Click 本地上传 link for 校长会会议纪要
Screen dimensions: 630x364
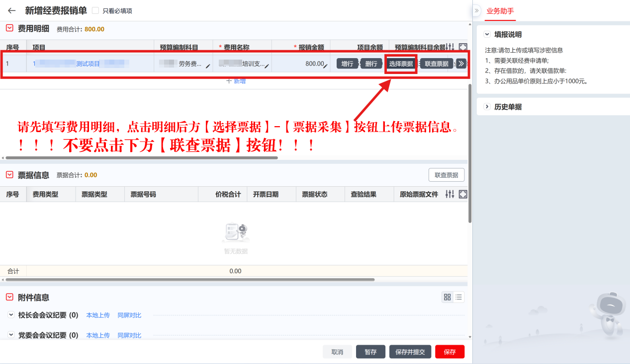[98, 315]
